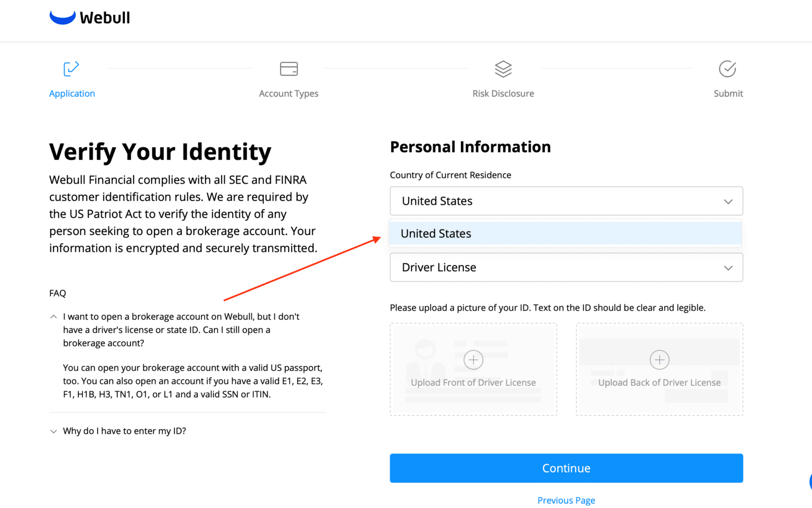Go to the Account Types step label

pyautogui.click(x=289, y=94)
